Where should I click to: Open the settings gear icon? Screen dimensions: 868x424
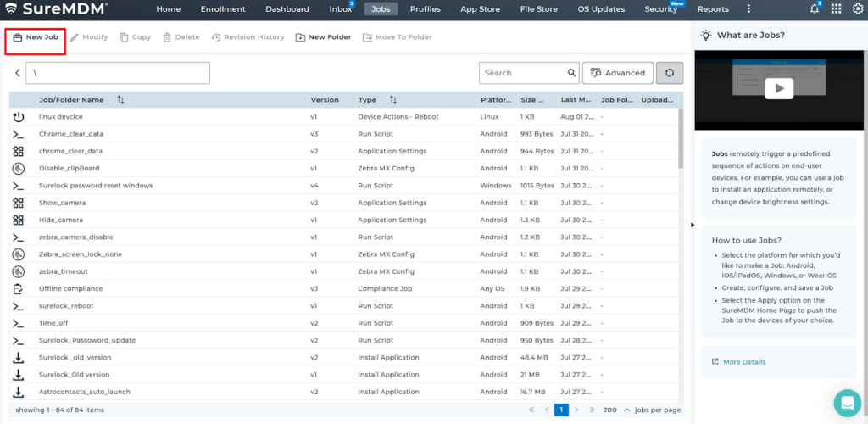[857, 9]
